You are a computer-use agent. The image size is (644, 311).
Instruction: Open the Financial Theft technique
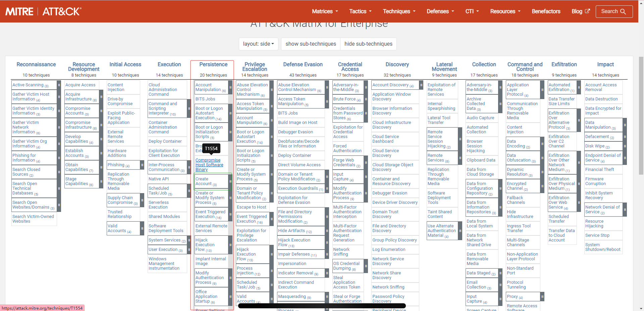coord(600,170)
